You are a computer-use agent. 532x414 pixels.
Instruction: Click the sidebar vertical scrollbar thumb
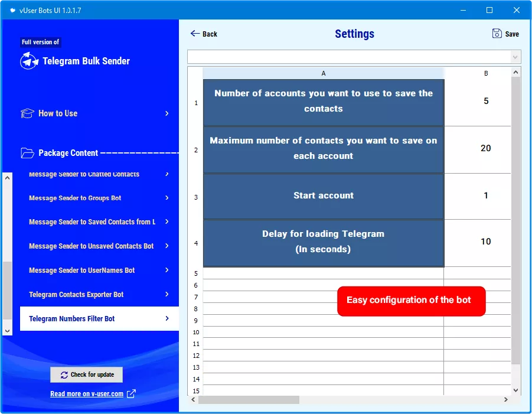pyautogui.click(x=8, y=291)
